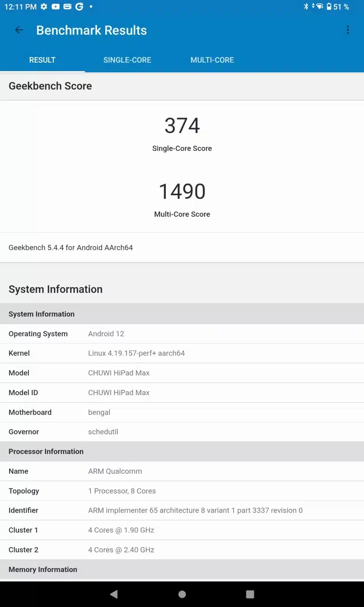
Task: Tap the Topology 1 Processor, 8 Cores row
Action: coord(182,491)
